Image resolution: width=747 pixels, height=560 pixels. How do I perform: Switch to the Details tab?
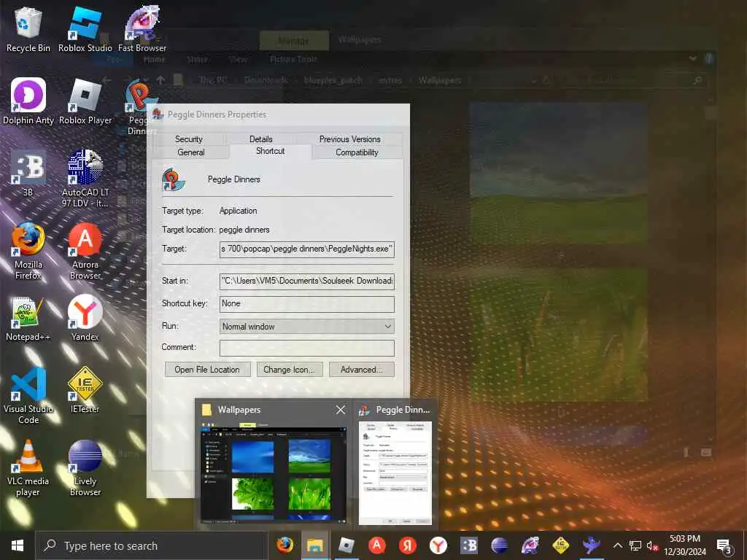point(260,139)
